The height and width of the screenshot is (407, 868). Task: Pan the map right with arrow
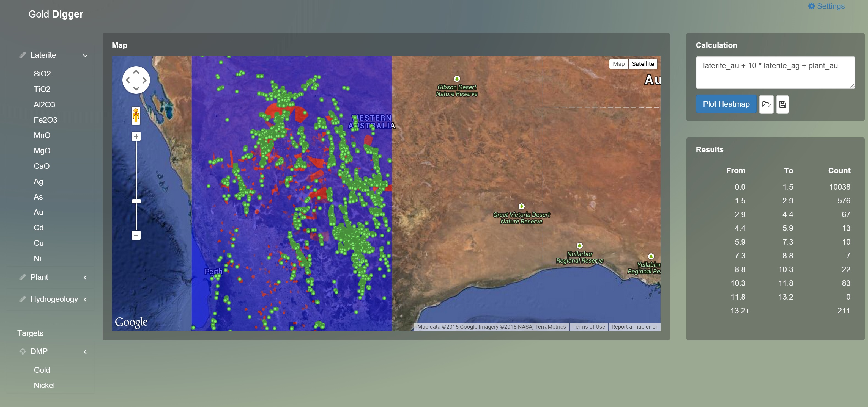pos(144,80)
